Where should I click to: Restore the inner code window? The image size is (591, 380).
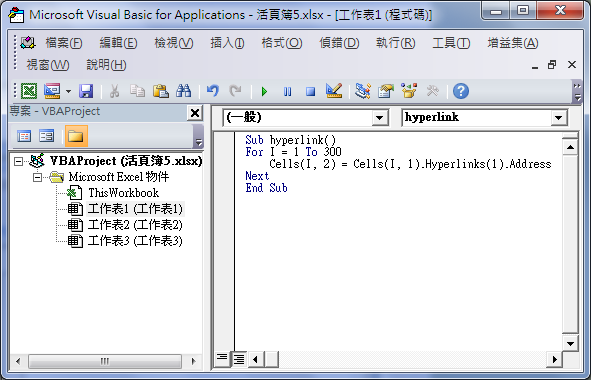click(552, 65)
